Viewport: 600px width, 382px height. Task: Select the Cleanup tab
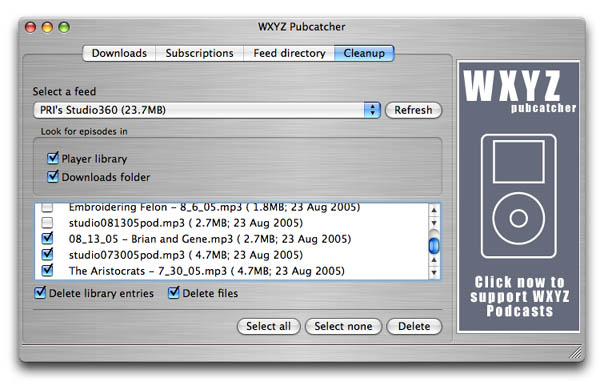pyautogui.click(x=364, y=53)
